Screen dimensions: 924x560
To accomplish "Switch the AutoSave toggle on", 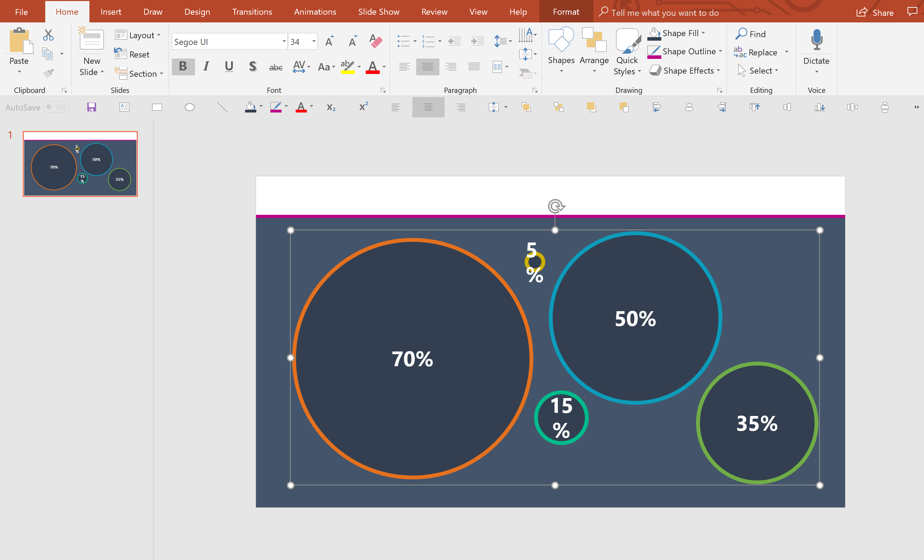I will [56, 107].
